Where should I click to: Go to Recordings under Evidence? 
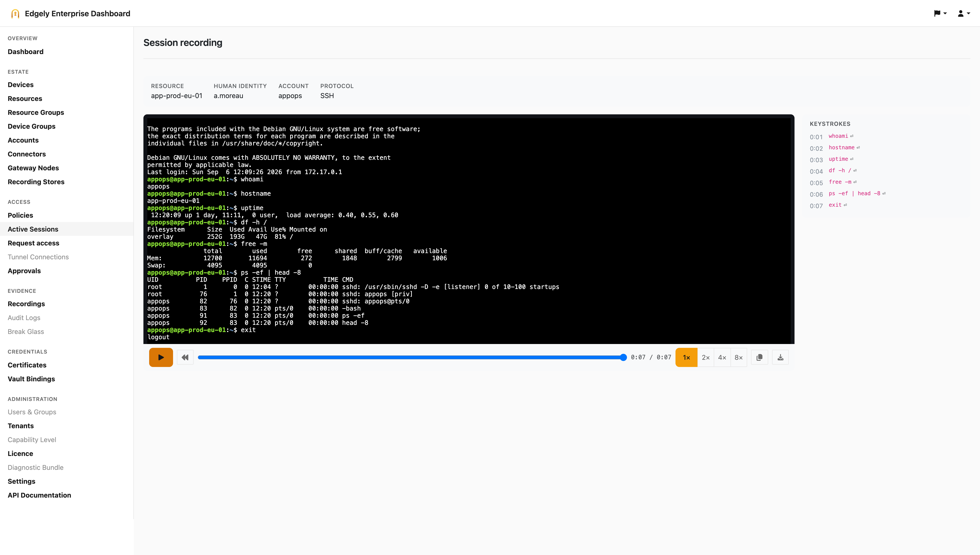point(26,304)
